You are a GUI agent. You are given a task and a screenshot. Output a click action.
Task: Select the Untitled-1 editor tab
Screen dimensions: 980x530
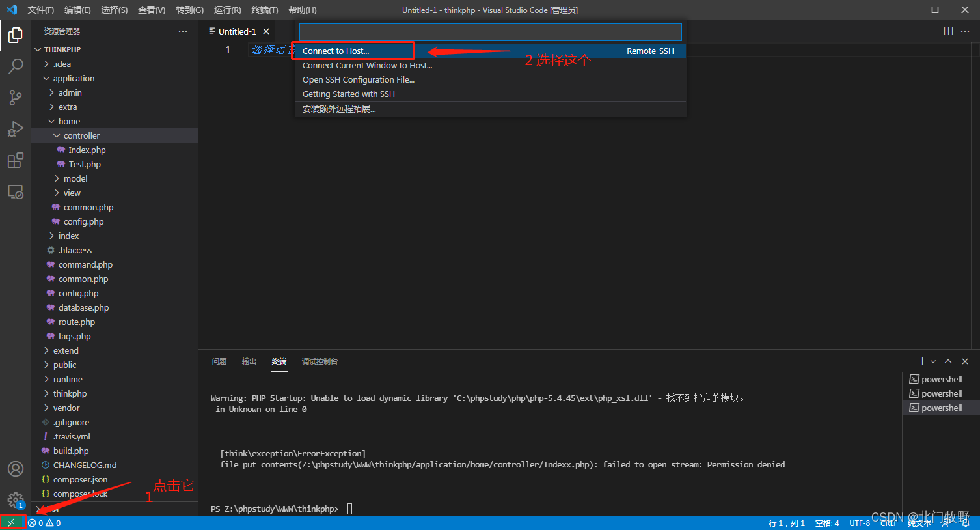point(238,31)
